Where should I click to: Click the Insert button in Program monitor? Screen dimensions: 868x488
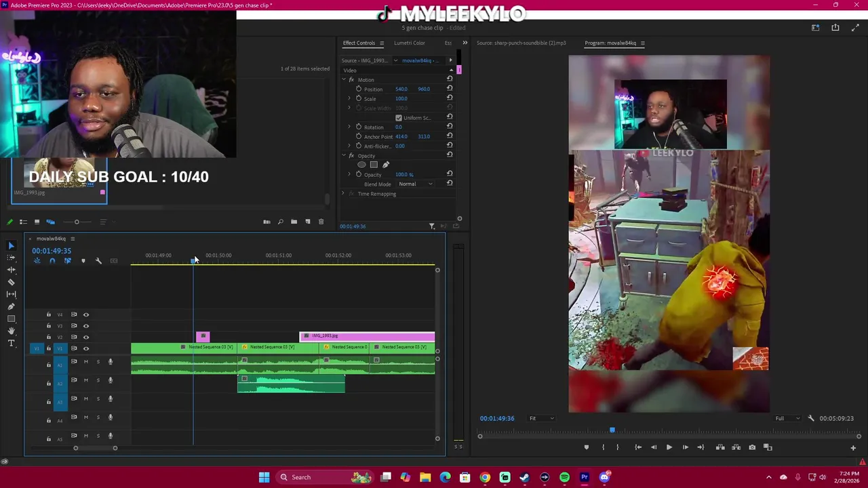pyautogui.click(x=720, y=447)
